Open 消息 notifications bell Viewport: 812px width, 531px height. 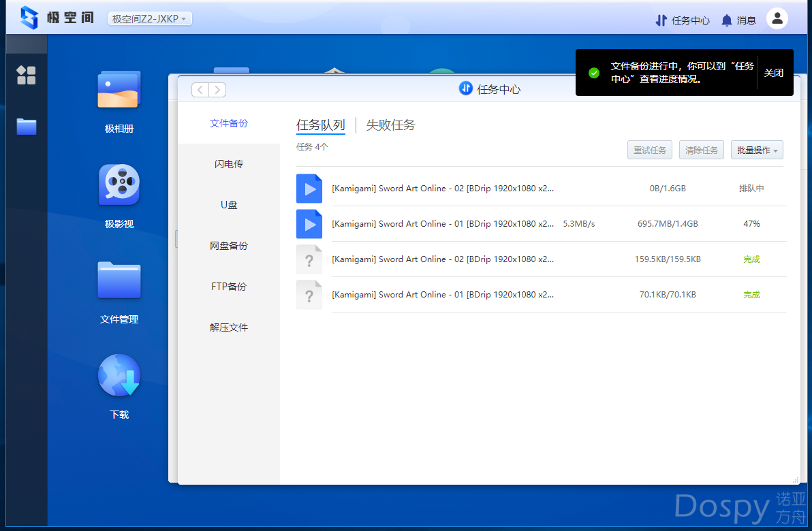click(x=738, y=20)
